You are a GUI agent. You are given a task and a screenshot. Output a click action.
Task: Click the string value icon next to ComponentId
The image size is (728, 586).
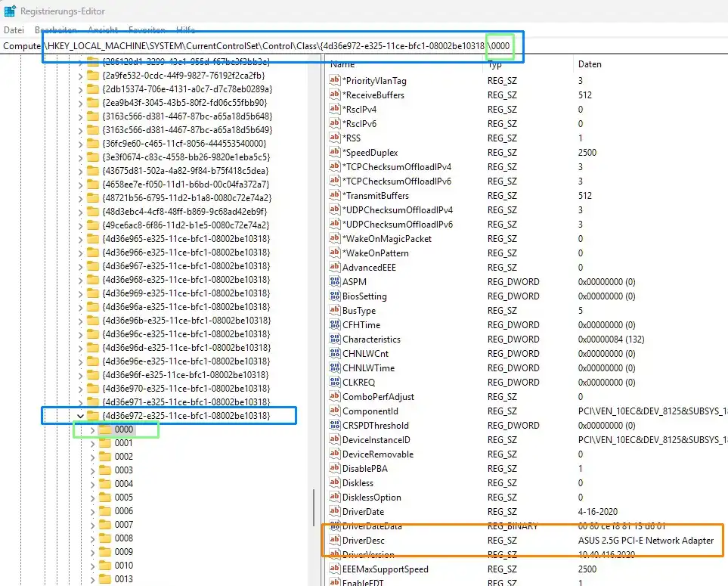(335, 411)
